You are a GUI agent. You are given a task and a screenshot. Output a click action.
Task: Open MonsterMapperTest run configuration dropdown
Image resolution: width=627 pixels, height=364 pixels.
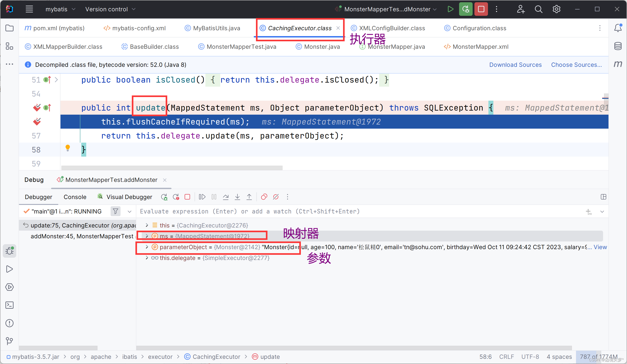(387, 9)
